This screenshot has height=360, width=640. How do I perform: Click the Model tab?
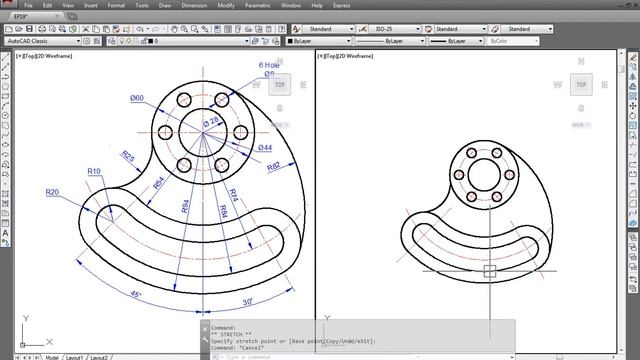point(52,358)
